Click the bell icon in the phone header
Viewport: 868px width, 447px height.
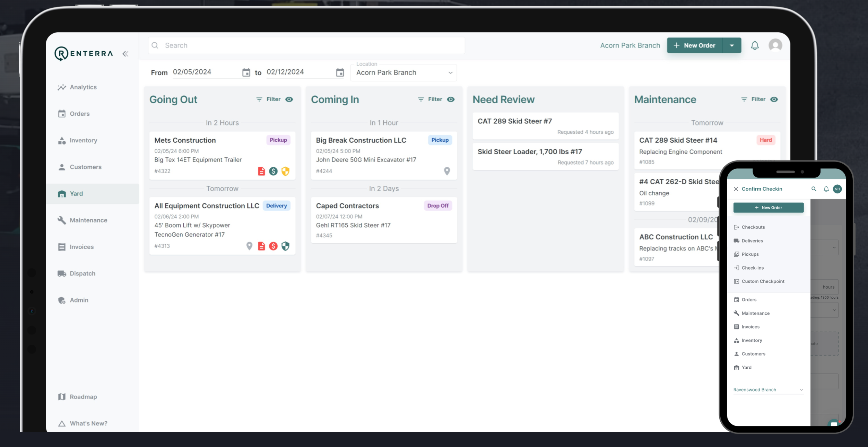(826, 189)
